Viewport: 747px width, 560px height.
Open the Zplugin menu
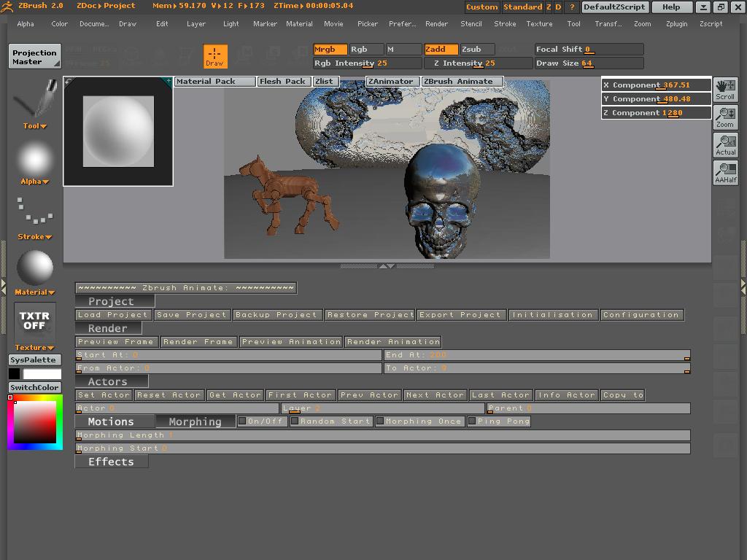tap(676, 23)
